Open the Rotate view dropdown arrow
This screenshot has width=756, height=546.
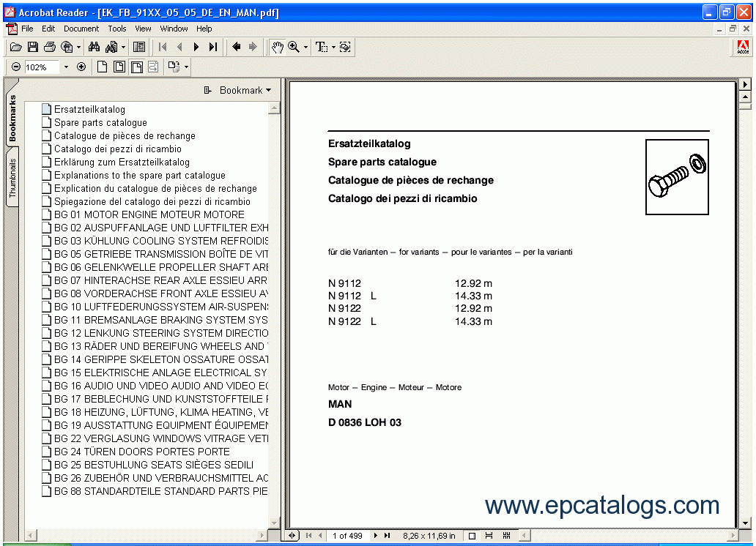pyautogui.click(x=187, y=67)
